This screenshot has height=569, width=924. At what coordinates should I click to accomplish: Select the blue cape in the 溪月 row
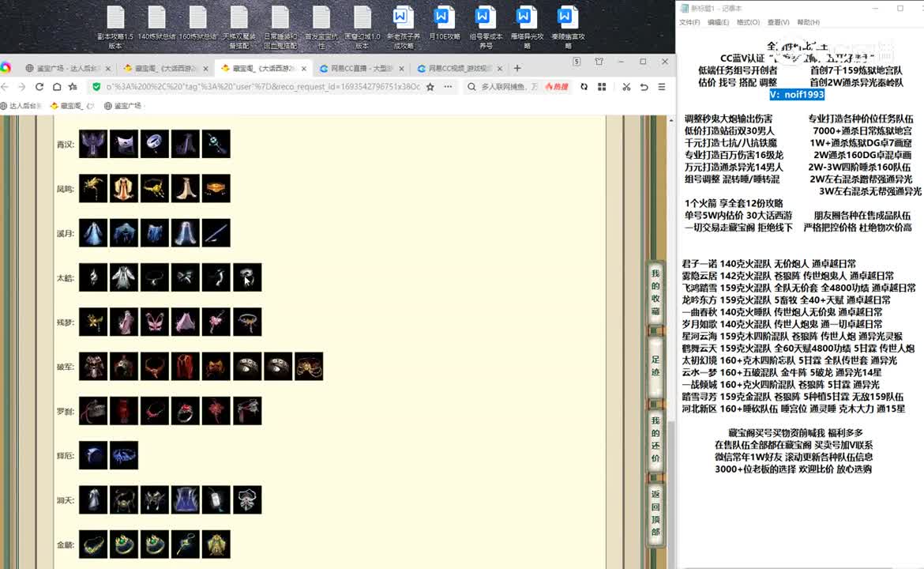point(124,233)
